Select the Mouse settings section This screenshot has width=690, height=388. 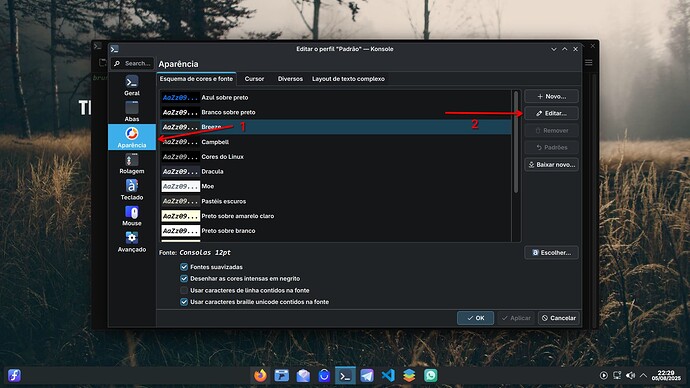click(132, 216)
